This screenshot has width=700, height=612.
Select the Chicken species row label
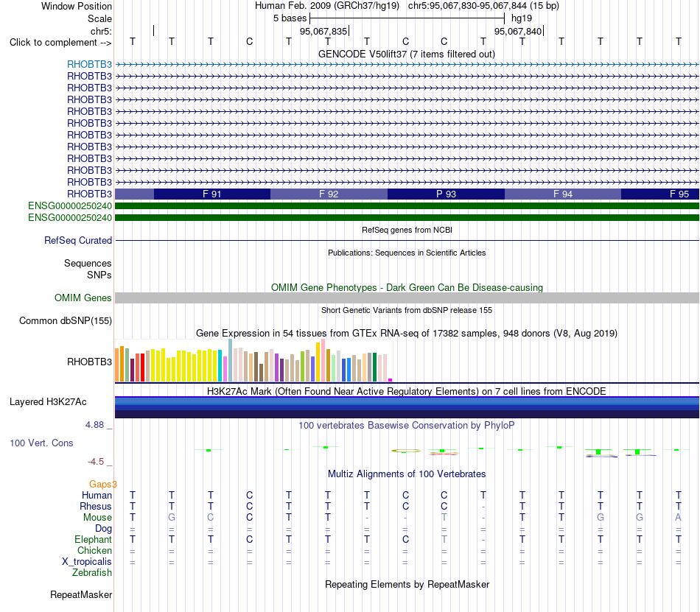[x=94, y=550]
